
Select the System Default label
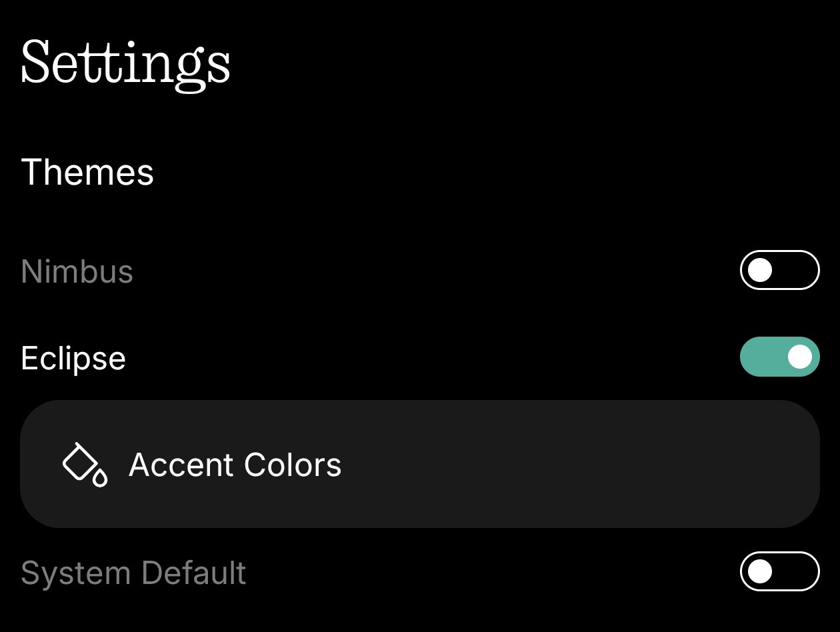[133, 573]
